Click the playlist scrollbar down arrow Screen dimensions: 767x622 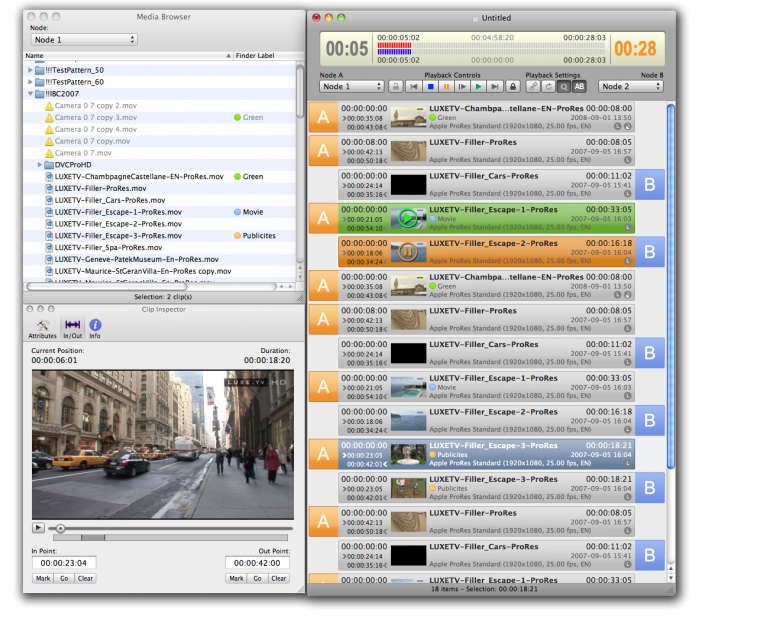click(671, 578)
